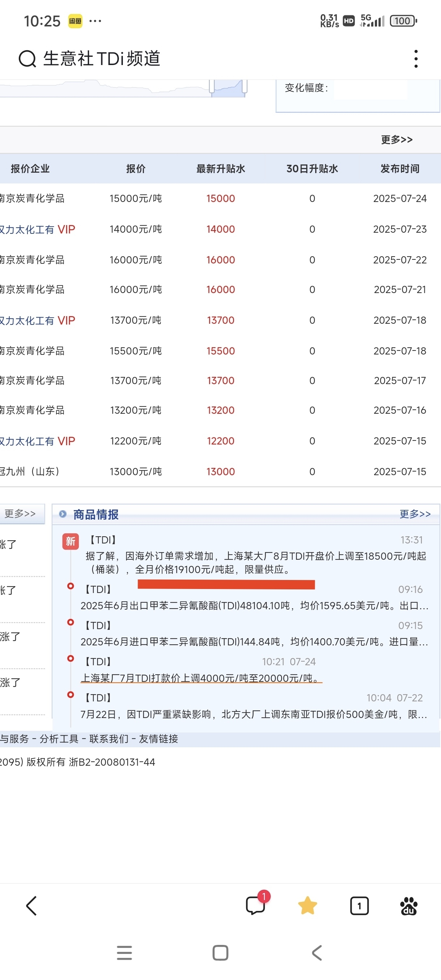Open comments bubble with badge
The image size is (441, 980).
pos(258,903)
